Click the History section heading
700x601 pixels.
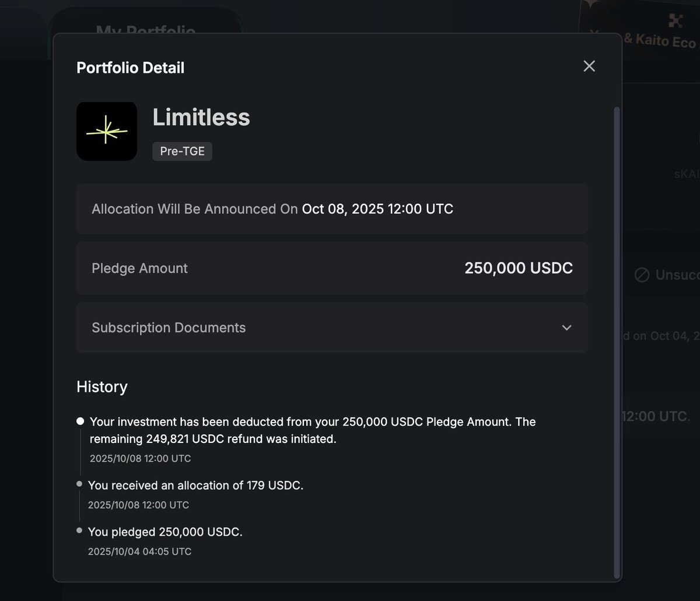coord(102,387)
